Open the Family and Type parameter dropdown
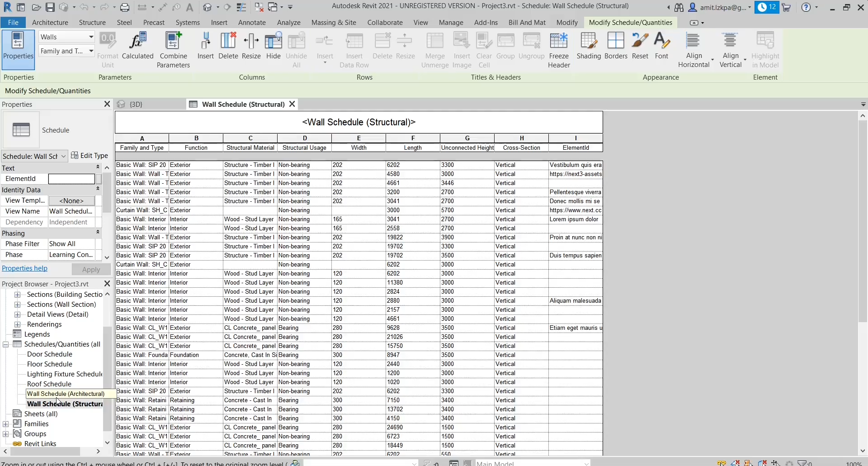This screenshot has height=466, width=868. (66, 51)
